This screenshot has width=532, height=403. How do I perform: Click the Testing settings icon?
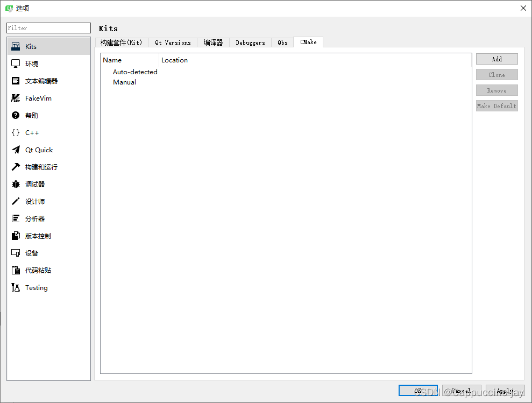(36, 287)
